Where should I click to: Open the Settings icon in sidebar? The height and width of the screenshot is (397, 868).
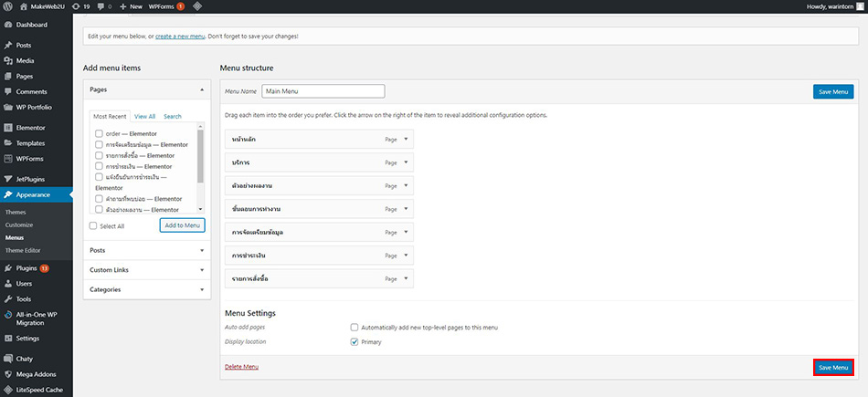[x=7, y=338]
